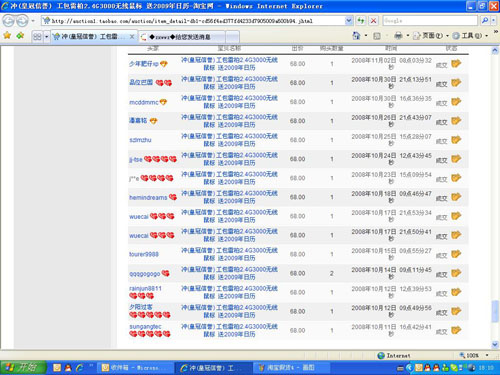Image resolution: width=500 pixels, height=375 pixels.
Task: Click the Internet zone status indicator
Action: (x=394, y=356)
